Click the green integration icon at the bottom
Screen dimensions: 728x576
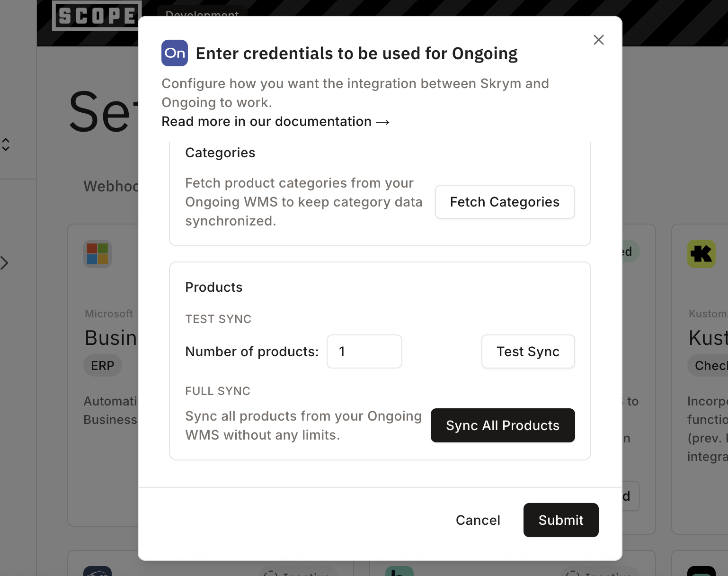(x=399, y=571)
